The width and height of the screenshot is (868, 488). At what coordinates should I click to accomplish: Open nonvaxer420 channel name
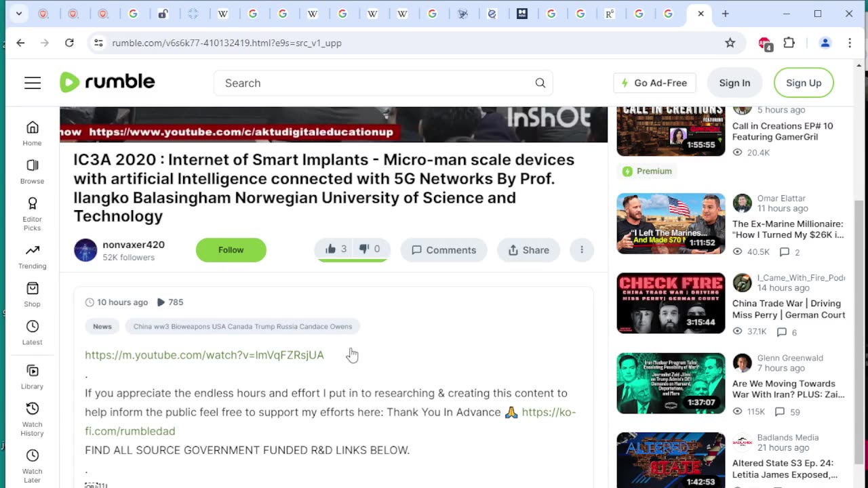coord(134,245)
